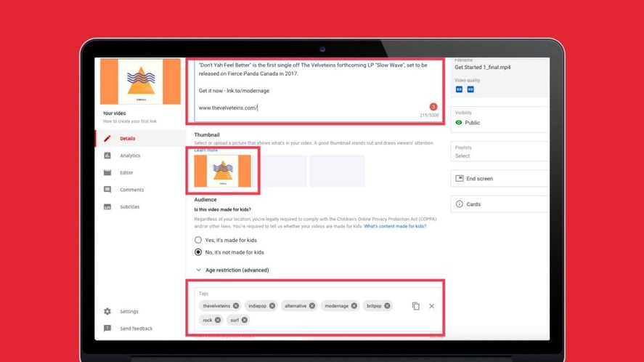Image resolution: width=644 pixels, height=362 pixels.
Task: Remove the alternative tag
Action: 312,306
